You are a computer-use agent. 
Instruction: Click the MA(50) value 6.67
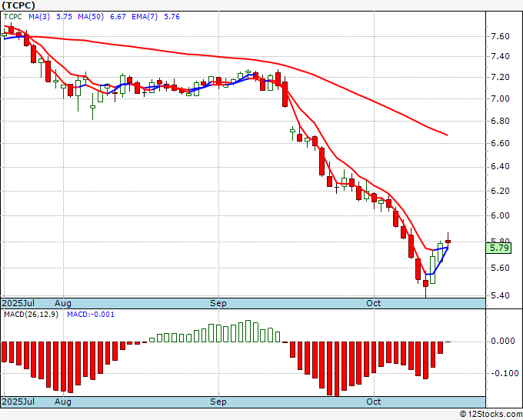[x=118, y=16]
